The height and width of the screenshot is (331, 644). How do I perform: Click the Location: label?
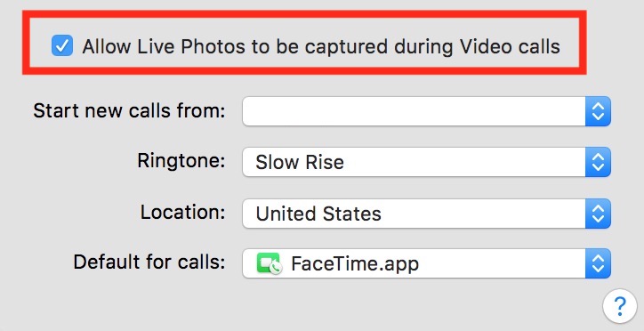[x=182, y=213]
